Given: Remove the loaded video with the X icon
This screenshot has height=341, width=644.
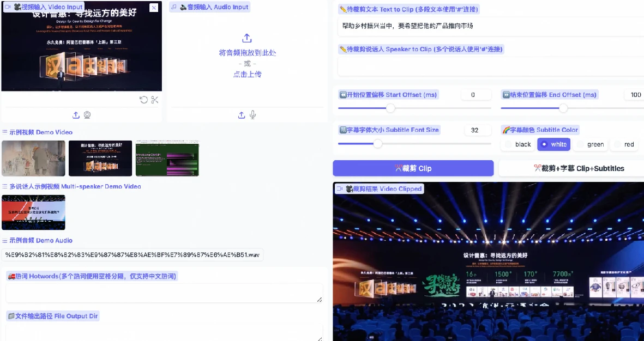Looking at the screenshot, I should pyautogui.click(x=154, y=8).
